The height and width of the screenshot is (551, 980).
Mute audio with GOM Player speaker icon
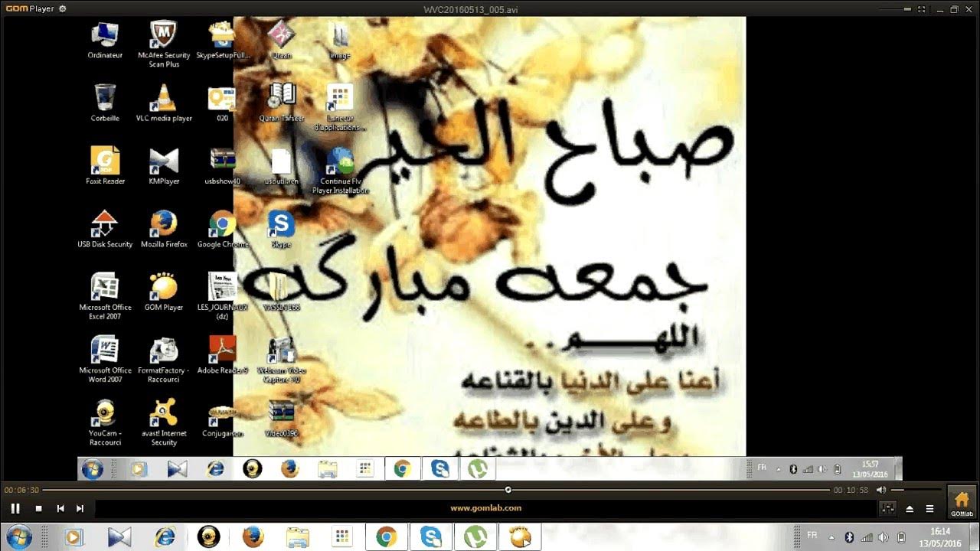click(x=881, y=490)
